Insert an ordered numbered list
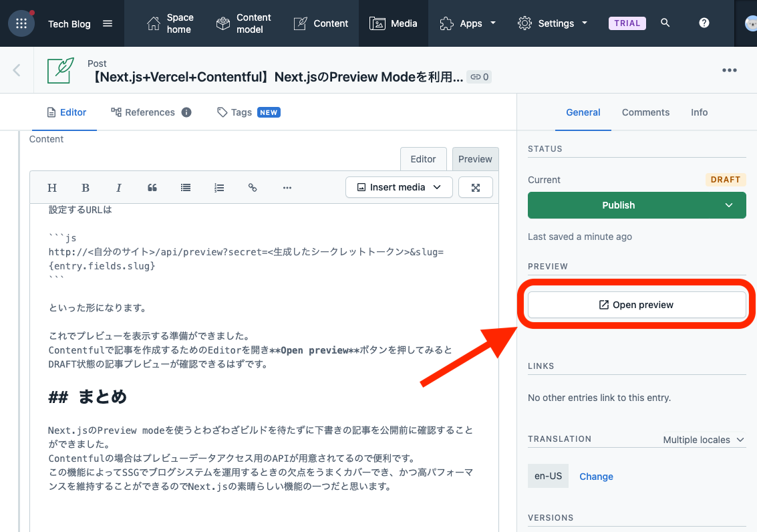Image resolution: width=757 pixels, height=532 pixels. [x=219, y=188]
